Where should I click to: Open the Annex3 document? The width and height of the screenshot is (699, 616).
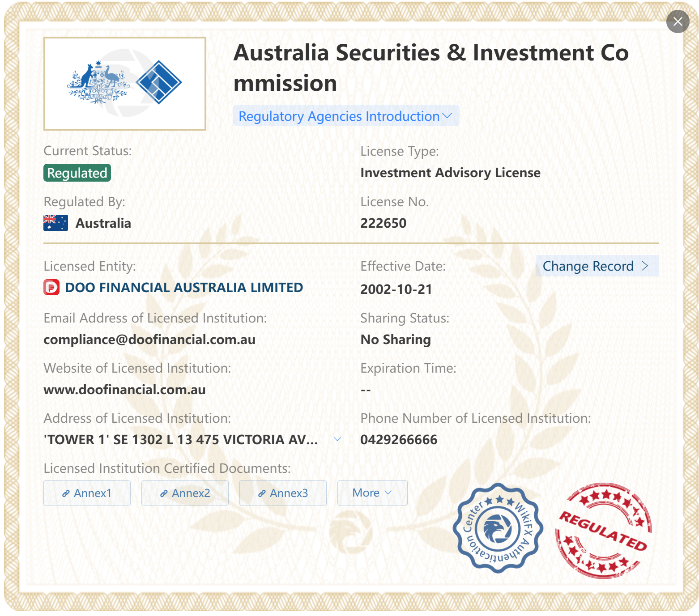point(283,493)
